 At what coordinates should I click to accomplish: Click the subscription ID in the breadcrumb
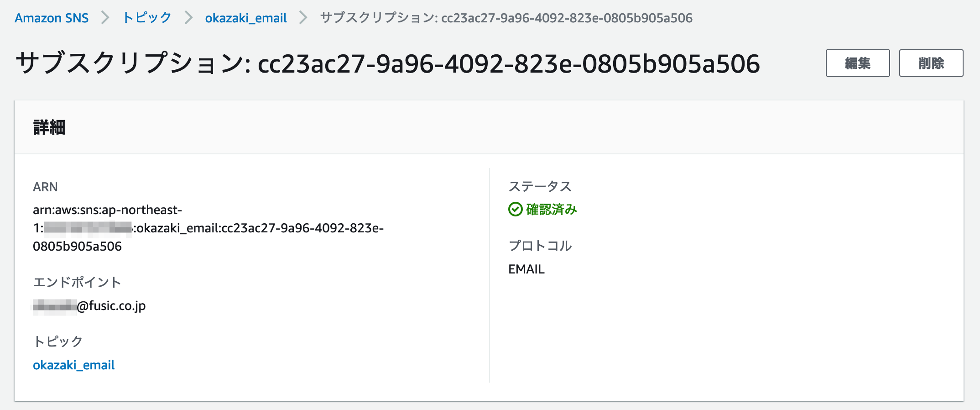[x=506, y=18]
